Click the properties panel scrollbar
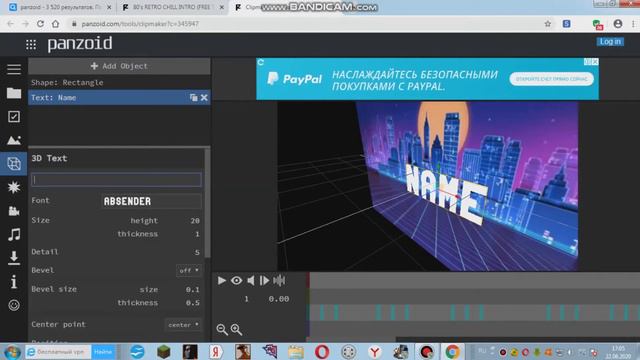 coord(207,203)
